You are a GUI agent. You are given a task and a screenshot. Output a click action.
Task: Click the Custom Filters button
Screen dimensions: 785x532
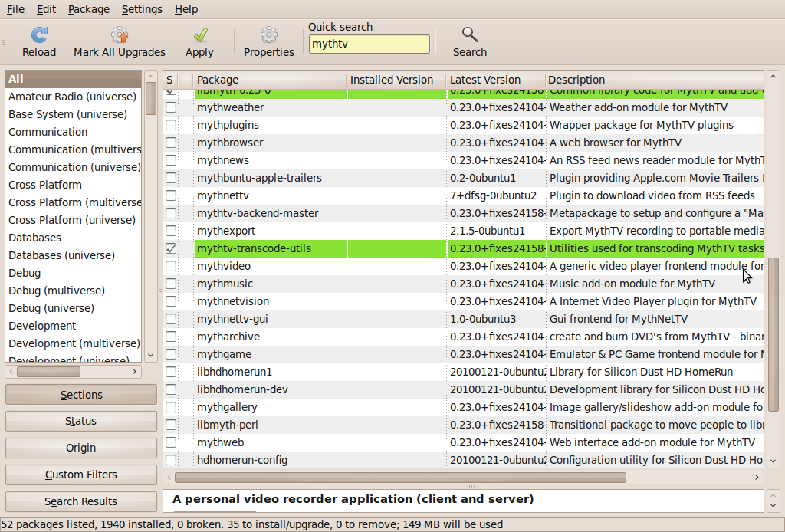point(81,475)
